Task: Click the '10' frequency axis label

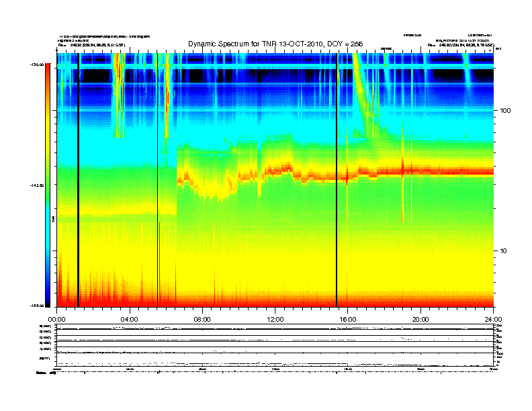Action: click(504, 251)
